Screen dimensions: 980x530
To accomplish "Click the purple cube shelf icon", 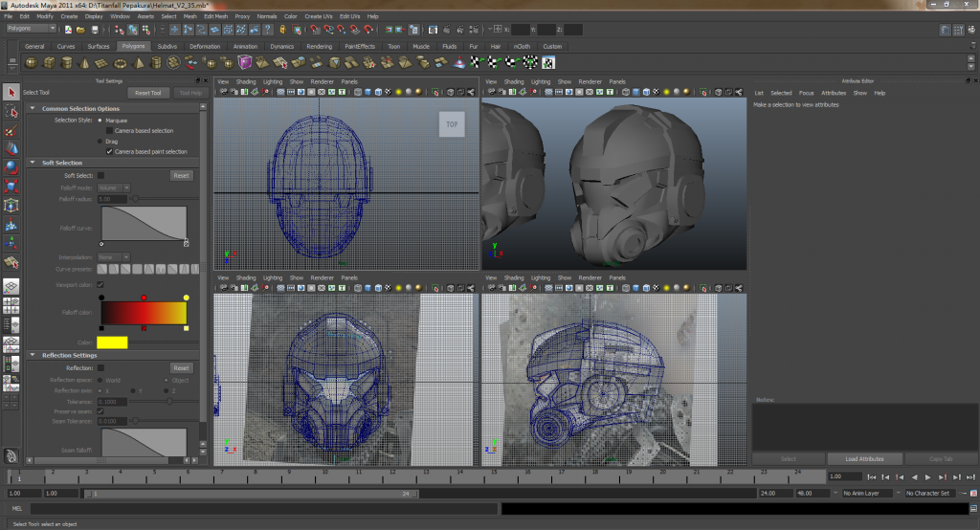I will tap(246, 63).
